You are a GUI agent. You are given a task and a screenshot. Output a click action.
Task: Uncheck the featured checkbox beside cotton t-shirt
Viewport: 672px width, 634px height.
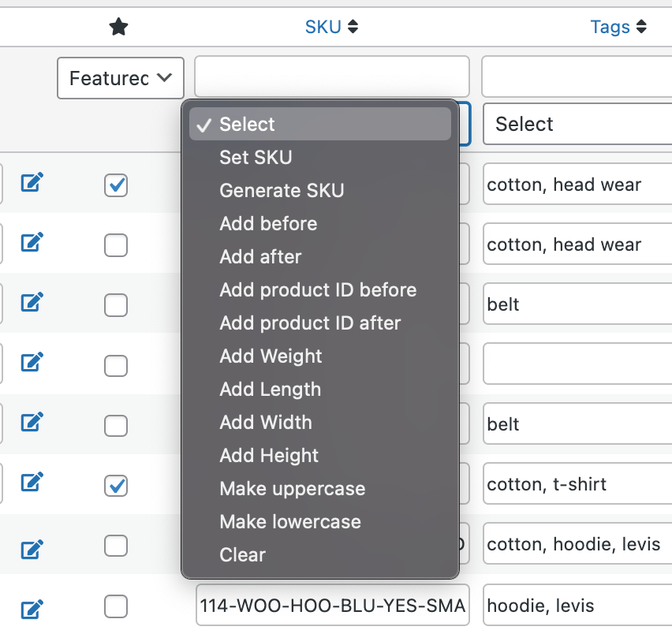[115, 486]
